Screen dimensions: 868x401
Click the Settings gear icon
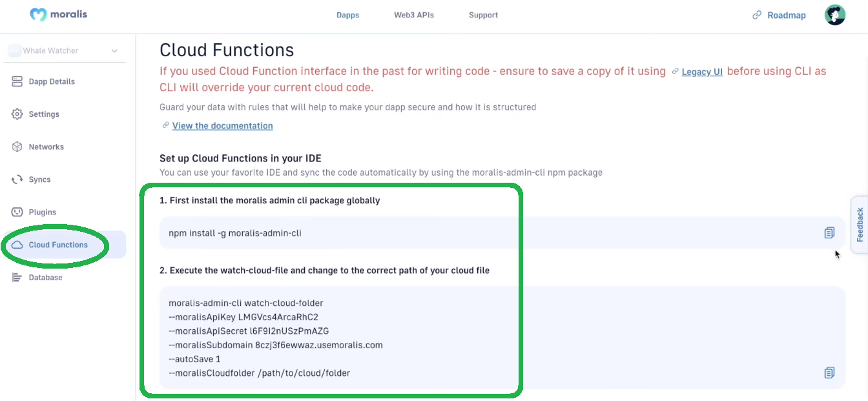pos(17,114)
